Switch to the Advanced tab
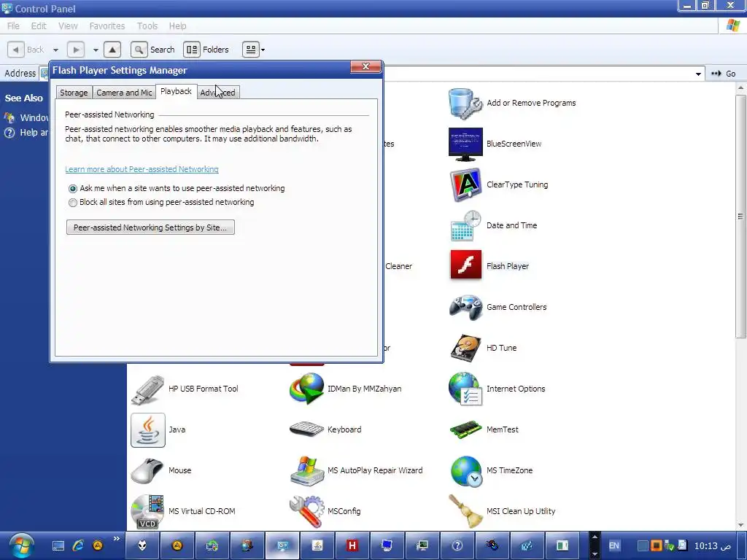747x560 pixels. [217, 93]
